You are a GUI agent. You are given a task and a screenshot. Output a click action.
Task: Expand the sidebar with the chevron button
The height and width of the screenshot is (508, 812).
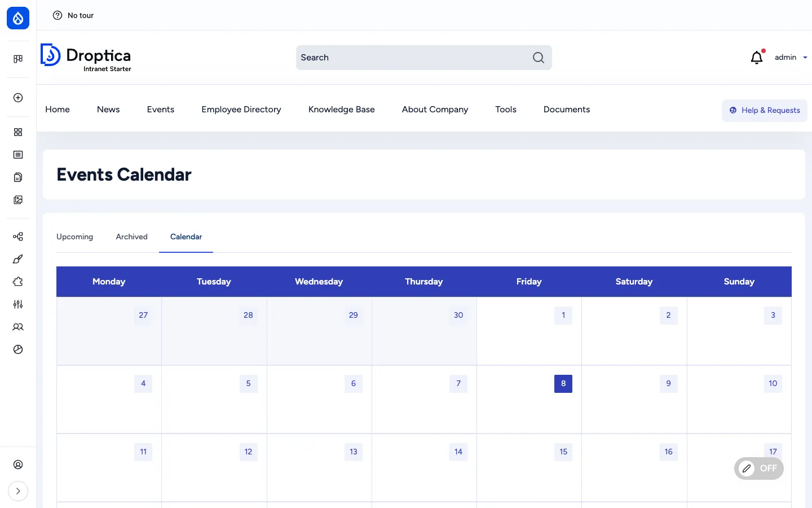coord(18,491)
